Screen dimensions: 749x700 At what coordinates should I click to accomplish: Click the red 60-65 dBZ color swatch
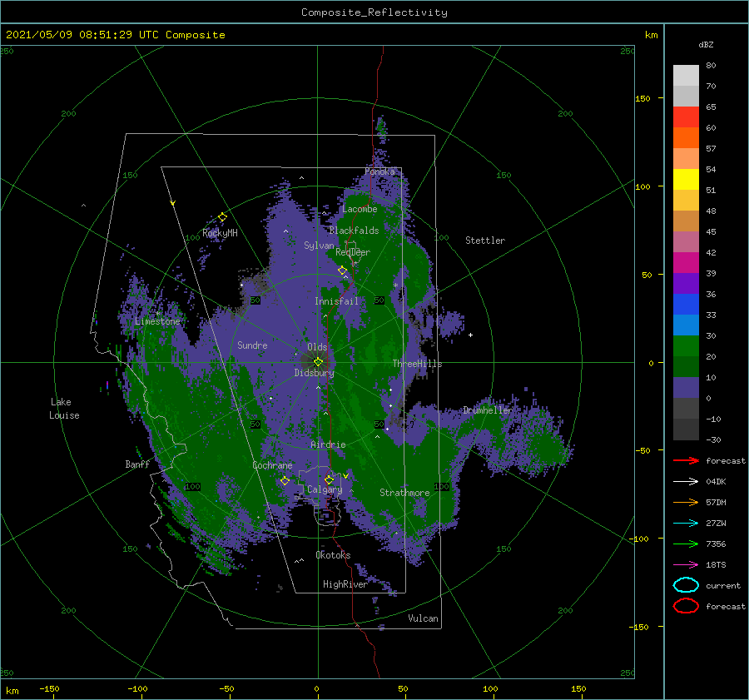[x=686, y=117]
